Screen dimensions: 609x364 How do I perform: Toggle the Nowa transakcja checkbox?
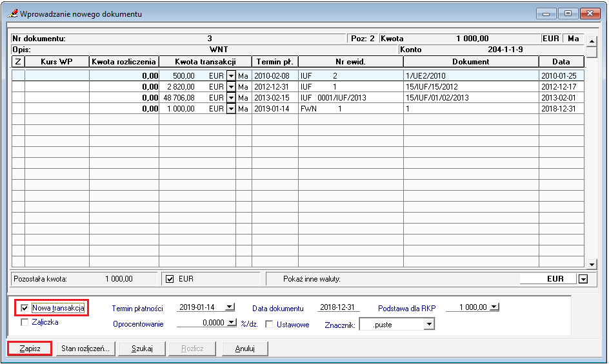[25, 308]
